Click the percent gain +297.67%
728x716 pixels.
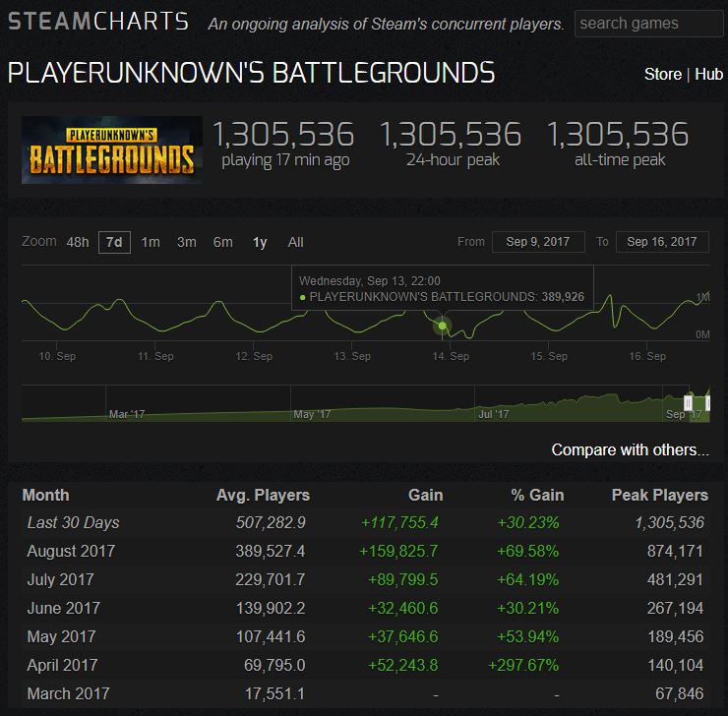click(523, 666)
